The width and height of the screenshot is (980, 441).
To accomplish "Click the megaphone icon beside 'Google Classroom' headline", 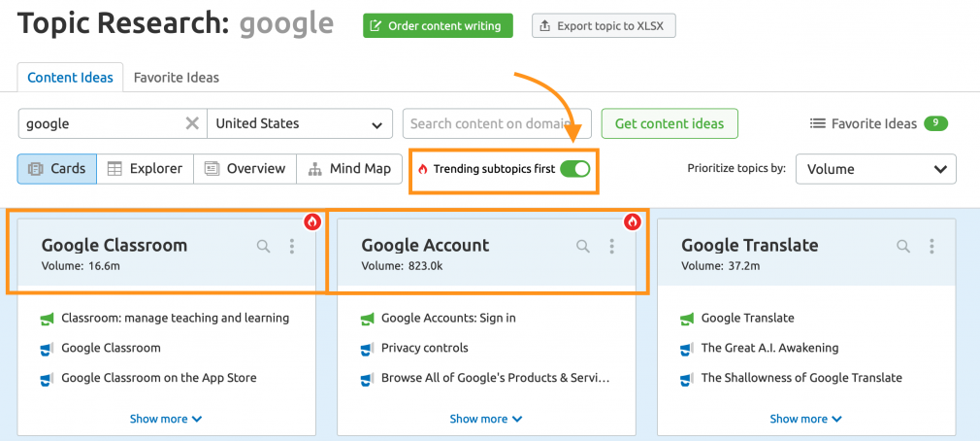I will tap(47, 349).
